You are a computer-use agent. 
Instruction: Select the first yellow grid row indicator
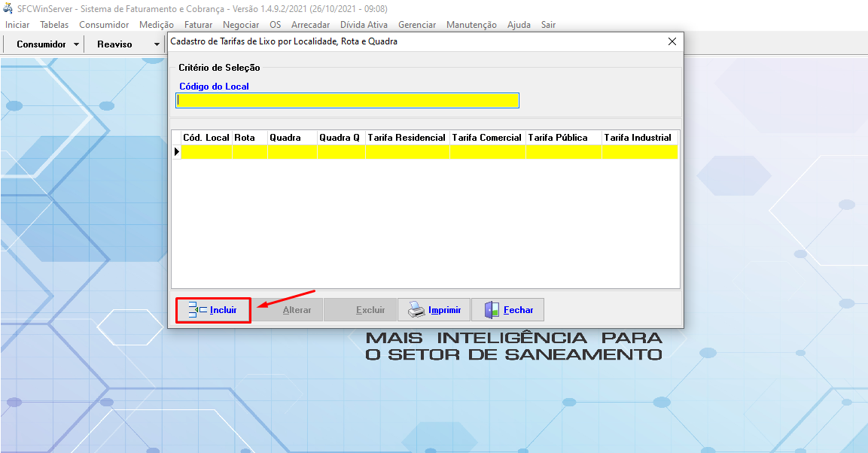177,152
